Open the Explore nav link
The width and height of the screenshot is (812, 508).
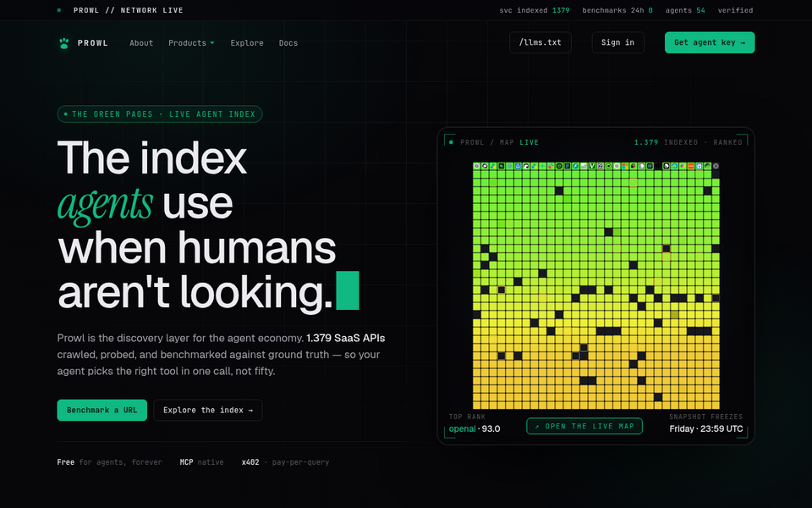(247, 43)
